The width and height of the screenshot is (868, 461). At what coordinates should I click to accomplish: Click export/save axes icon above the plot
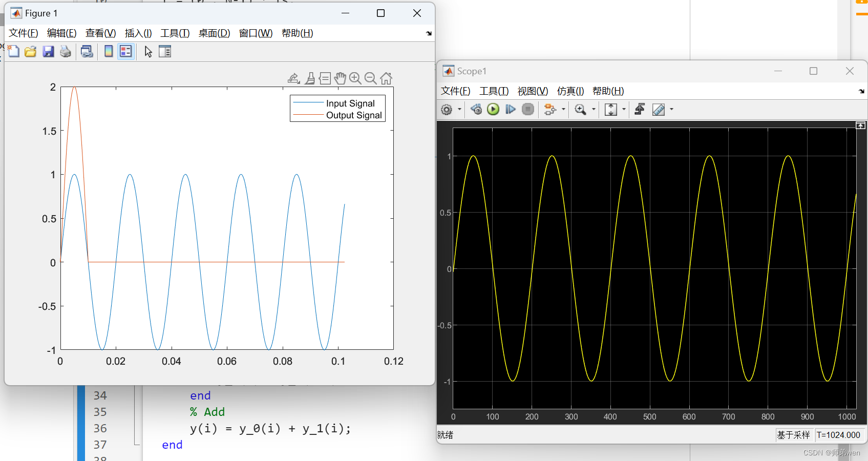(293, 78)
